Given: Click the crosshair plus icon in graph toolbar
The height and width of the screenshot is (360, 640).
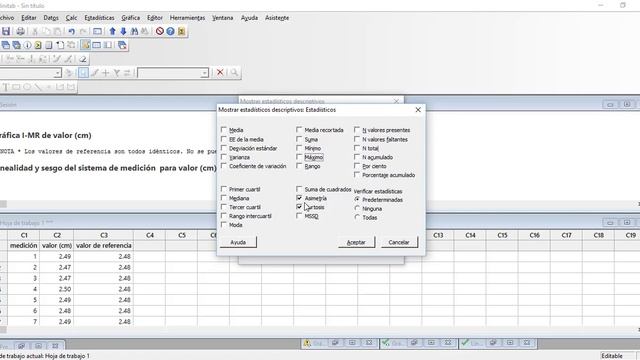Looking at the screenshot, I should 105,73.
